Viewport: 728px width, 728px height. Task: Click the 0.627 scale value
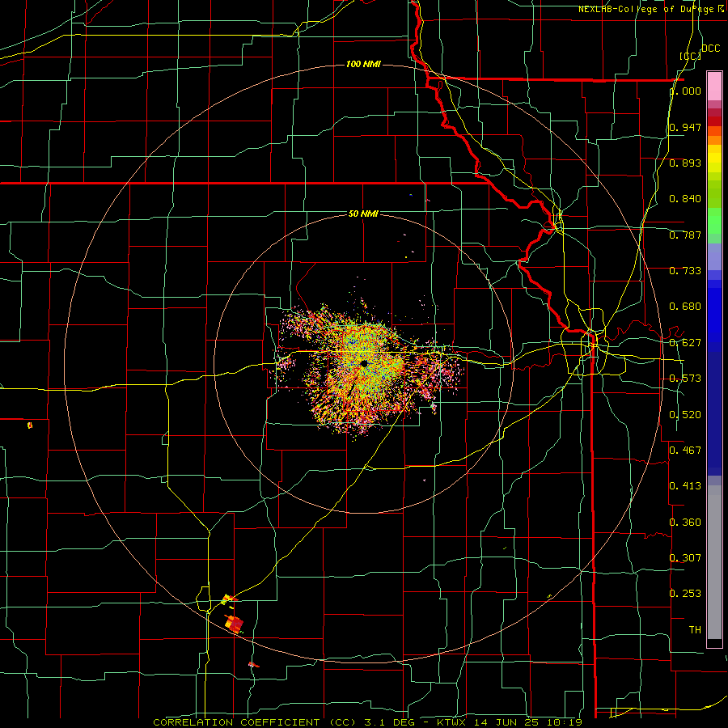(685, 343)
